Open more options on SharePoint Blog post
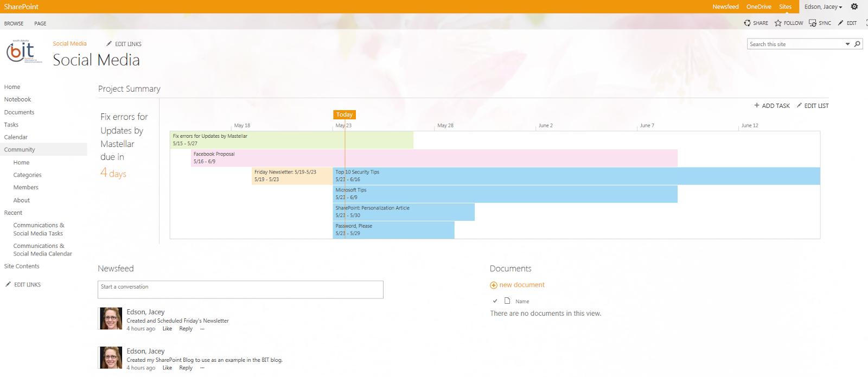Viewport: 868px width, 377px height. pyautogui.click(x=202, y=368)
